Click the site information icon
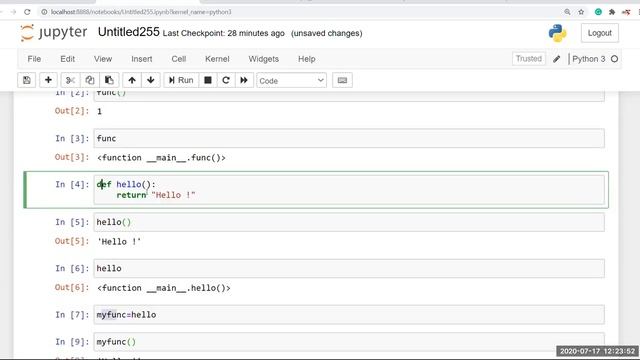The height and width of the screenshot is (360, 640). pos(44,12)
